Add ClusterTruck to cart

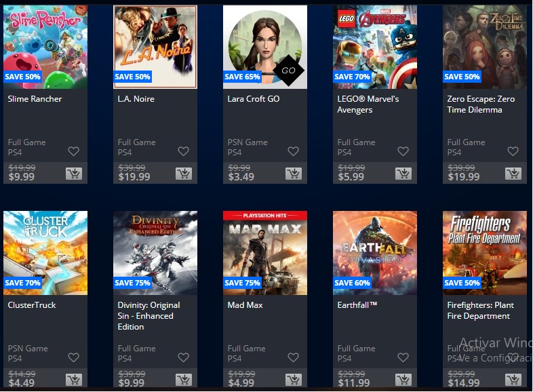point(74,380)
